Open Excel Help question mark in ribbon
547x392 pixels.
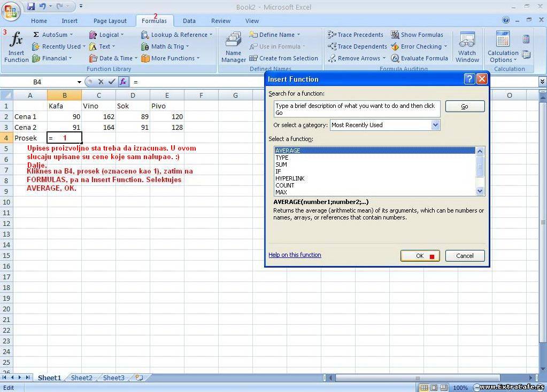click(x=505, y=20)
